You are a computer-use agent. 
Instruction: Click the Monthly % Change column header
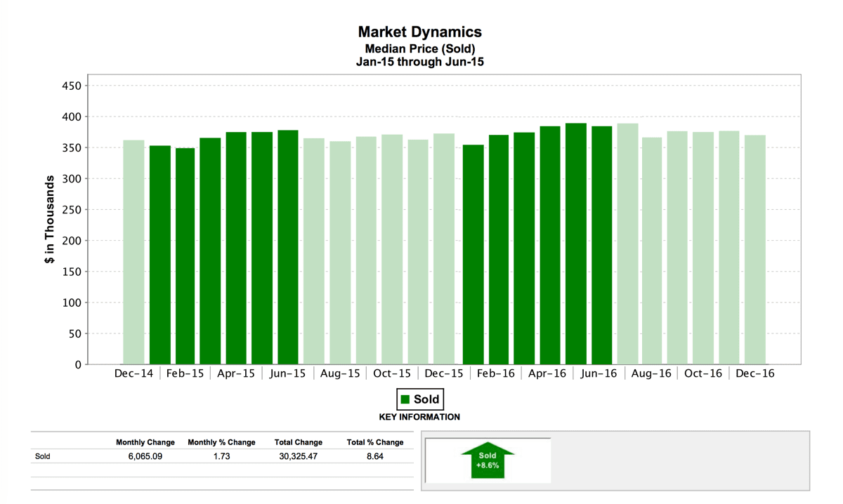tap(221, 442)
